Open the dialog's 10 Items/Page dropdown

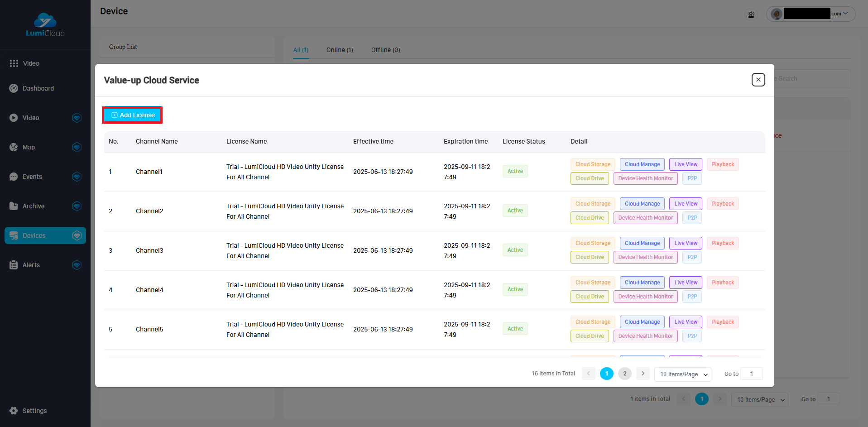pyautogui.click(x=683, y=374)
